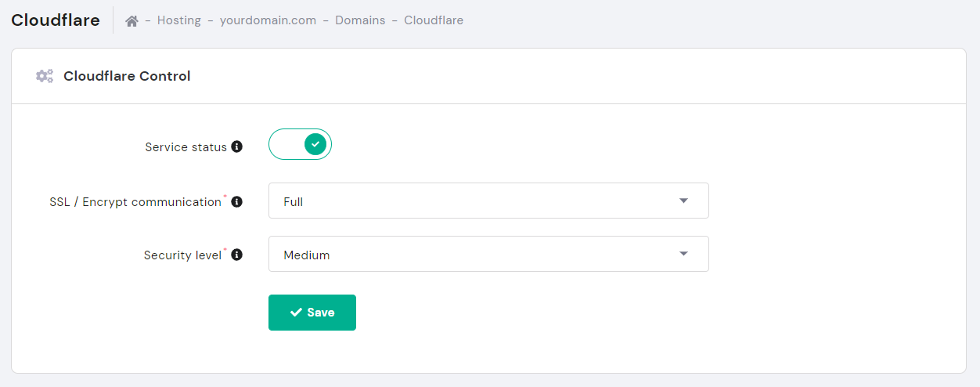The width and height of the screenshot is (980, 387).
Task: Go to the Domains breadcrumb item
Action: point(360,20)
